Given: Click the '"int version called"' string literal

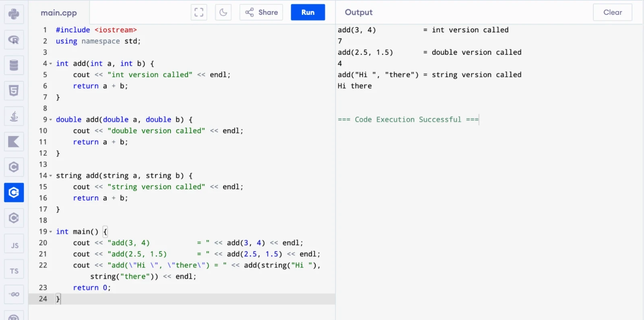Looking at the screenshot, I should point(150,75).
